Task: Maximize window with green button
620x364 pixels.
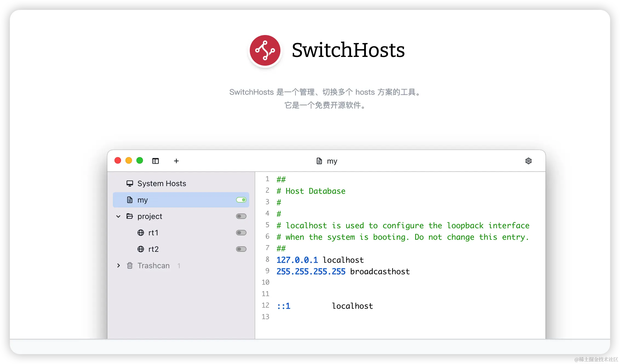Action: [140, 160]
